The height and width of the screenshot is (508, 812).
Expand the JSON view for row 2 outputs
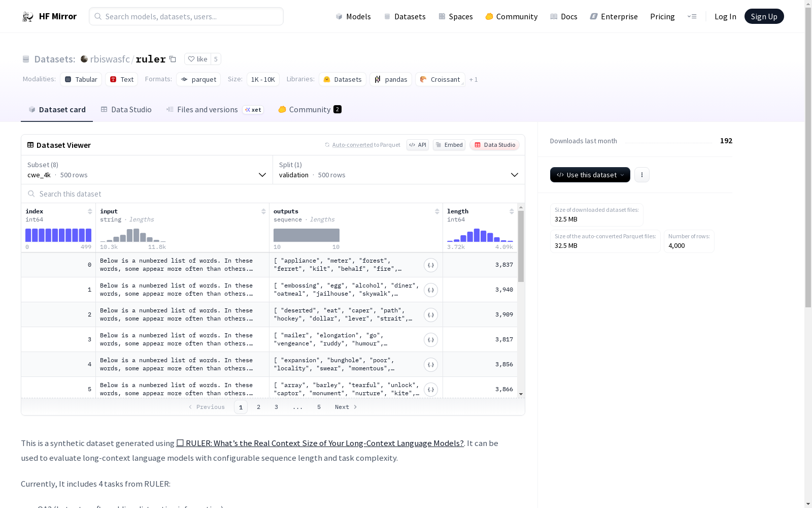[x=431, y=315]
